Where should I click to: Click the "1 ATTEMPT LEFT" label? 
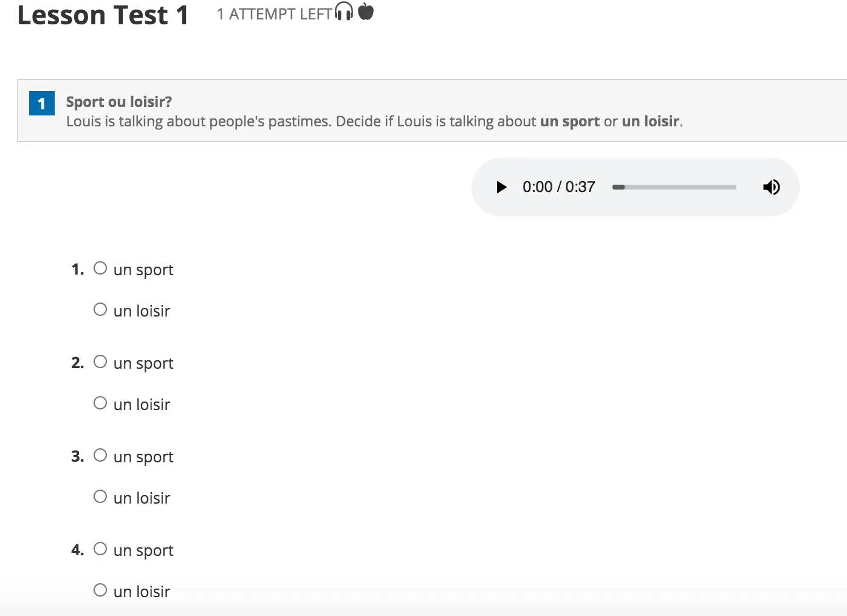pyautogui.click(x=274, y=14)
